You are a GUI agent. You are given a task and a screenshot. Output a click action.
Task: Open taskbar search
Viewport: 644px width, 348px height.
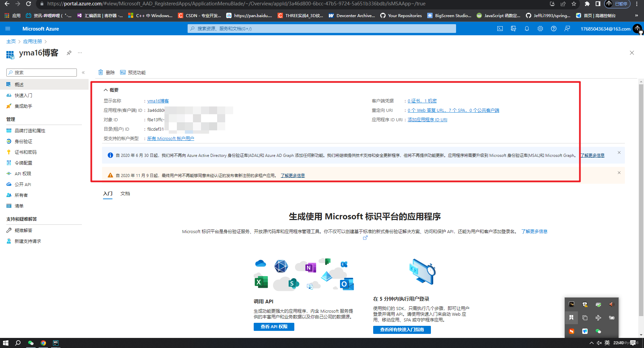tap(18, 343)
